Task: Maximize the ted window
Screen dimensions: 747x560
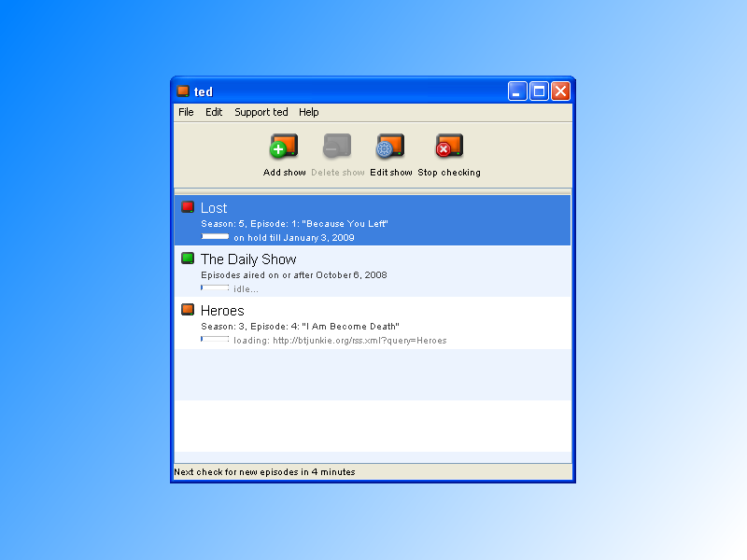Action: point(539,91)
